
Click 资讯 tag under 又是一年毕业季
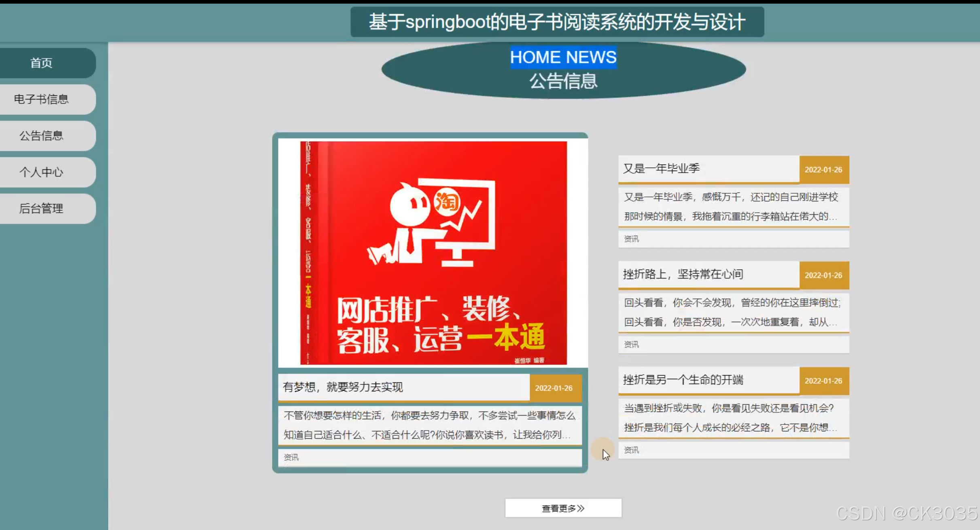pos(631,239)
